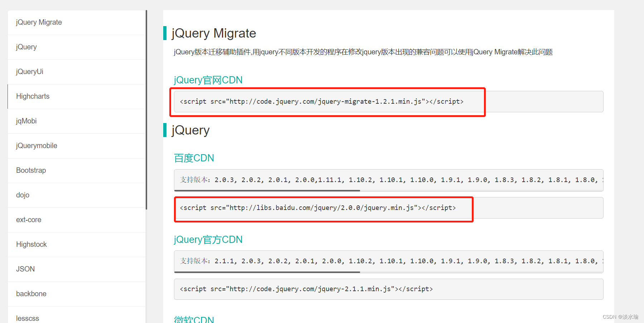The height and width of the screenshot is (323, 644).
Task: Select the jquery-migrate-1.2.1 script code box
Action: (x=388, y=102)
